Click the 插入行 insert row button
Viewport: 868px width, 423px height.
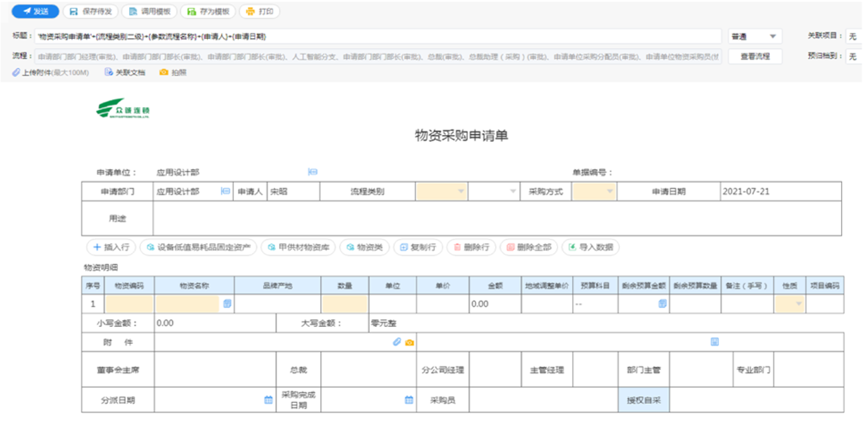coord(111,247)
